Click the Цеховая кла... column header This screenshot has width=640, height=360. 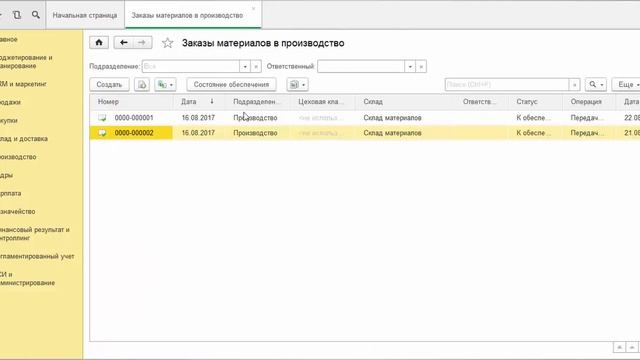tap(321, 102)
